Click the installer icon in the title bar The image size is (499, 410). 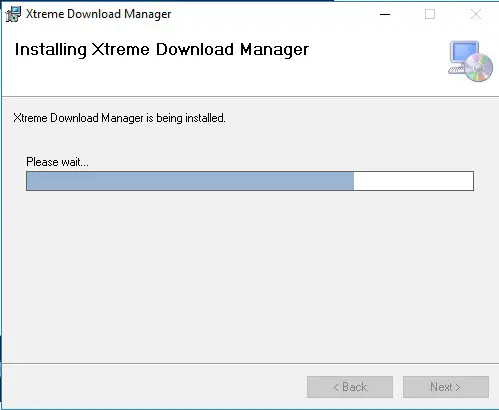pos(13,14)
